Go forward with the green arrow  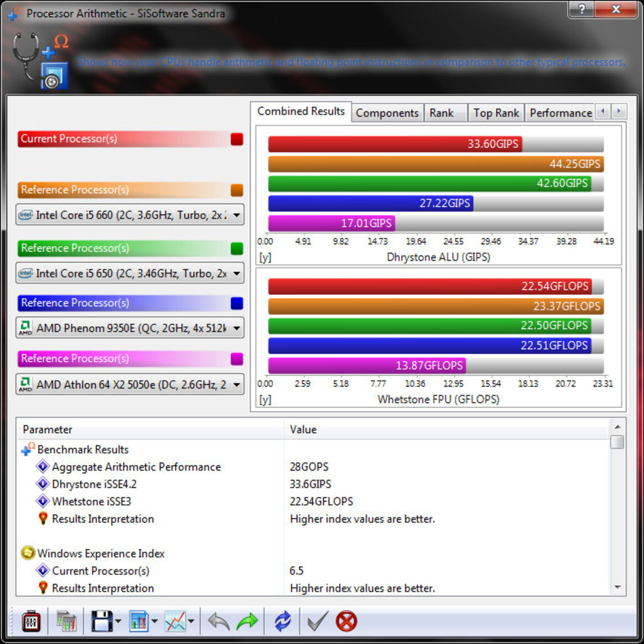tap(247, 621)
